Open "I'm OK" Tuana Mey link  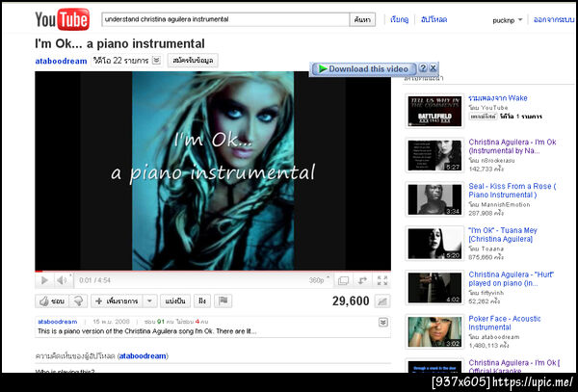[x=503, y=235]
